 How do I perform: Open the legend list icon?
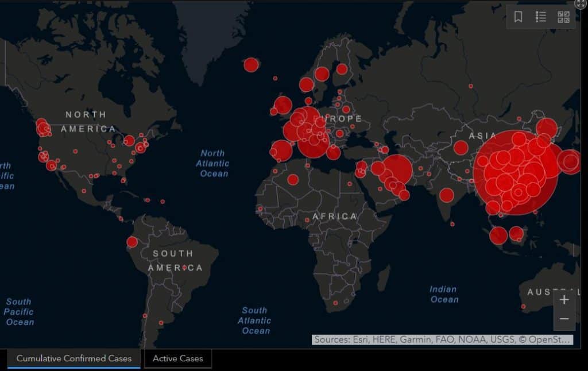[541, 17]
